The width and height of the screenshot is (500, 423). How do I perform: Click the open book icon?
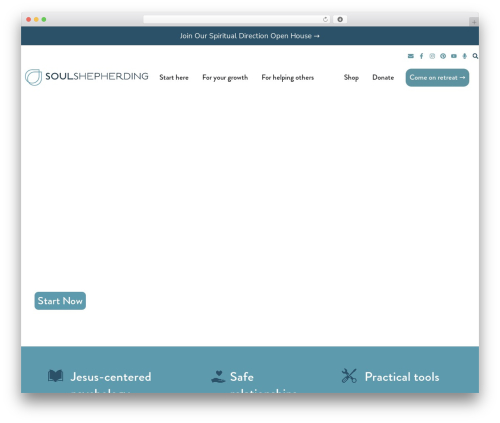point(55,376)
